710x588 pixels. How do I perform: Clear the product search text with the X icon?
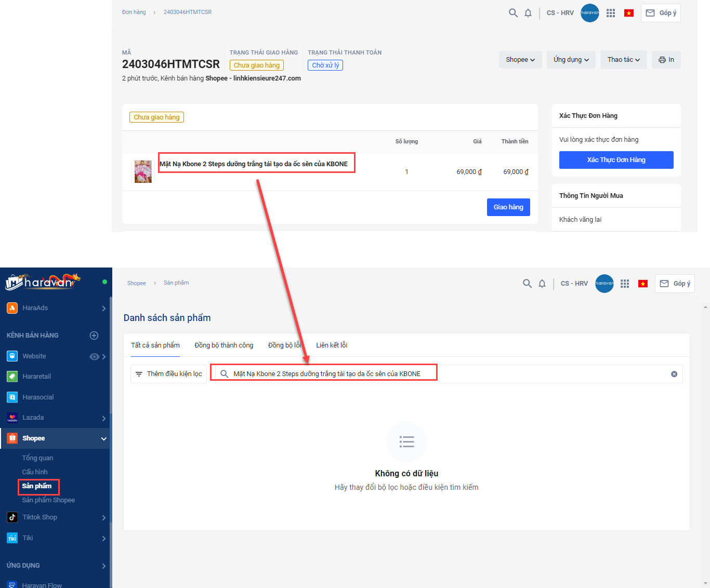coord(674,374)
